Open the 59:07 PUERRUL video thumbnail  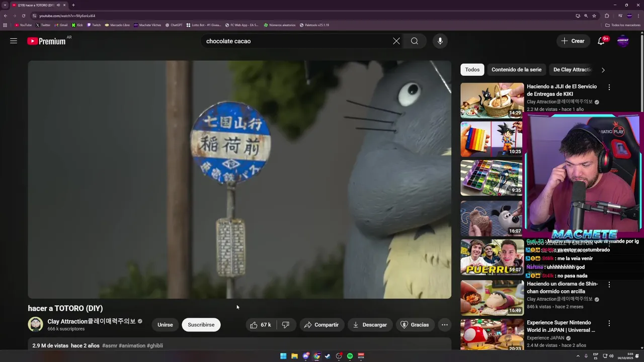tap(492, 257)
